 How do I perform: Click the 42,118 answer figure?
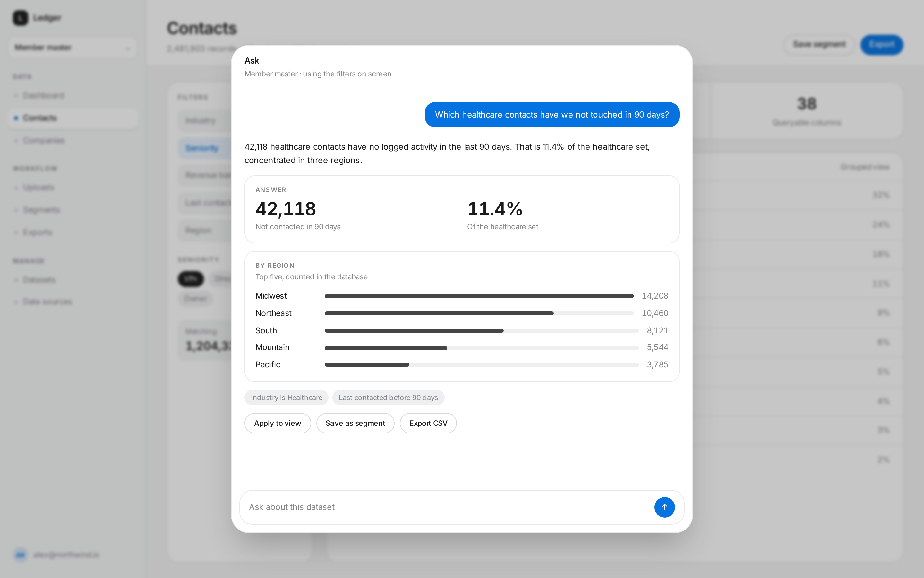click(286, 209)
